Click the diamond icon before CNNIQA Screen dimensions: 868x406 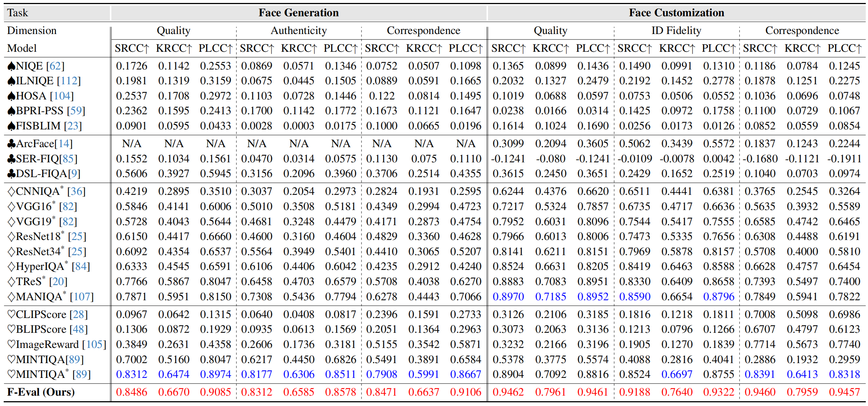[11, 192]
